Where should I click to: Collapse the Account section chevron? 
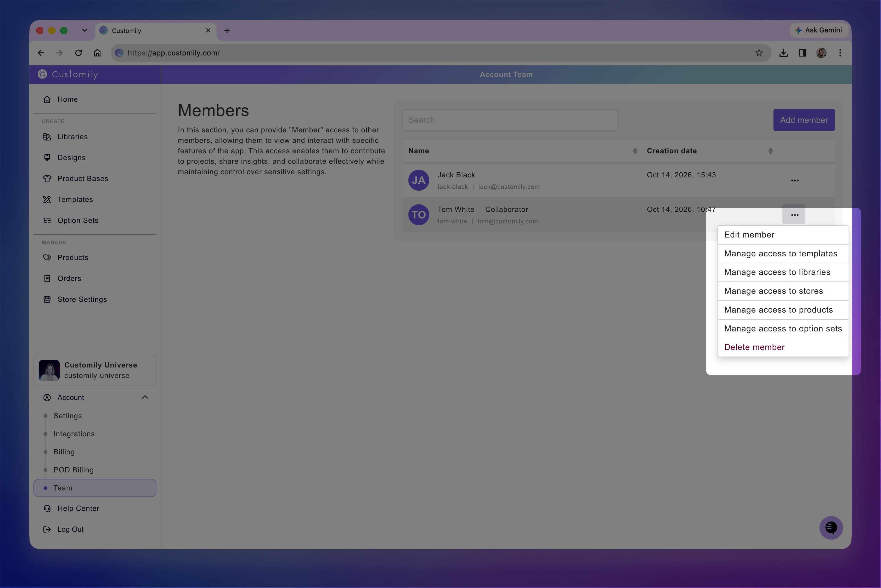click(x=145, y=398)
